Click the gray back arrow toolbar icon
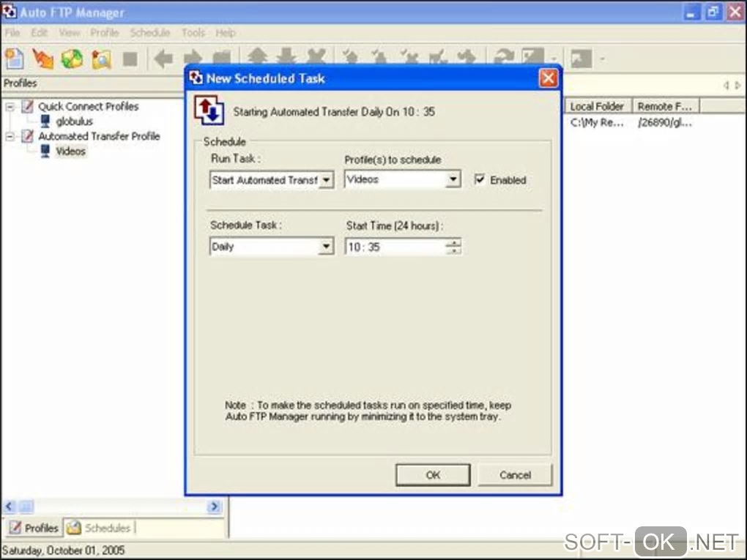The image size is (747, 560). pyautogui.click(x=163, y=59)
